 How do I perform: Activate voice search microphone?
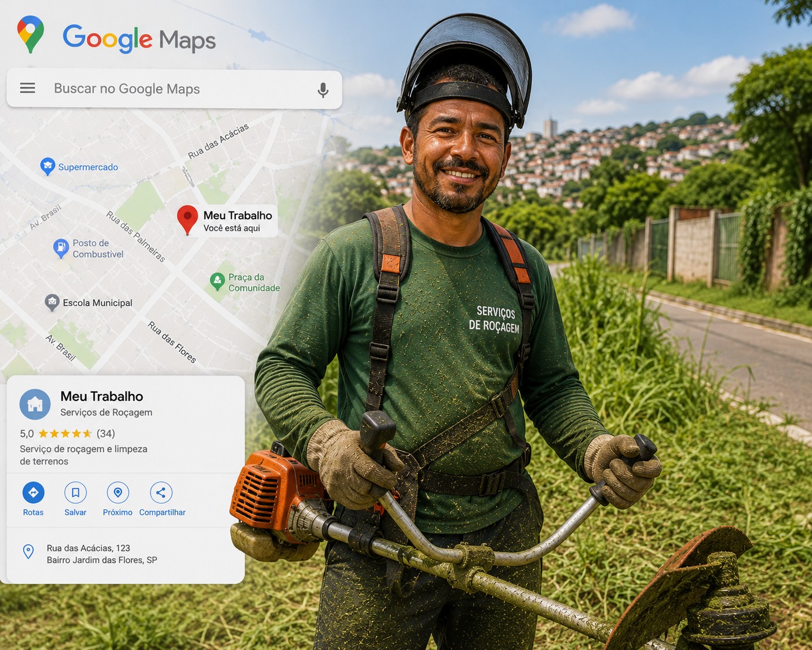[323, 90]
